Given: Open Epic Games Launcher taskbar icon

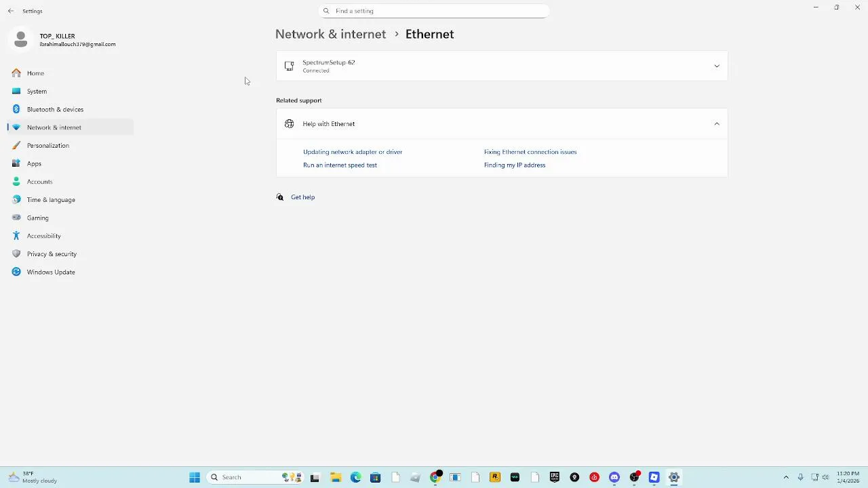Looking at the screenshot, I should [555, 477].
